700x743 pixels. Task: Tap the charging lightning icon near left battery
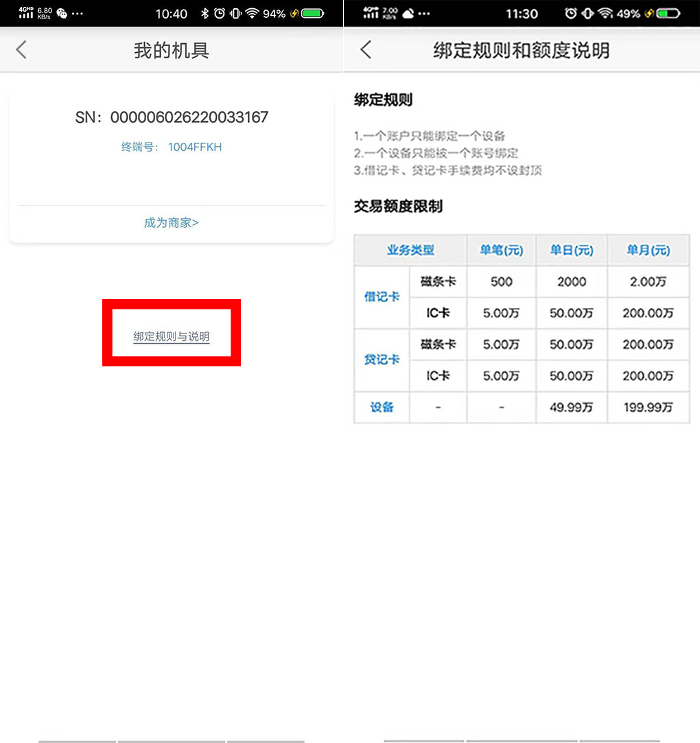295,13
